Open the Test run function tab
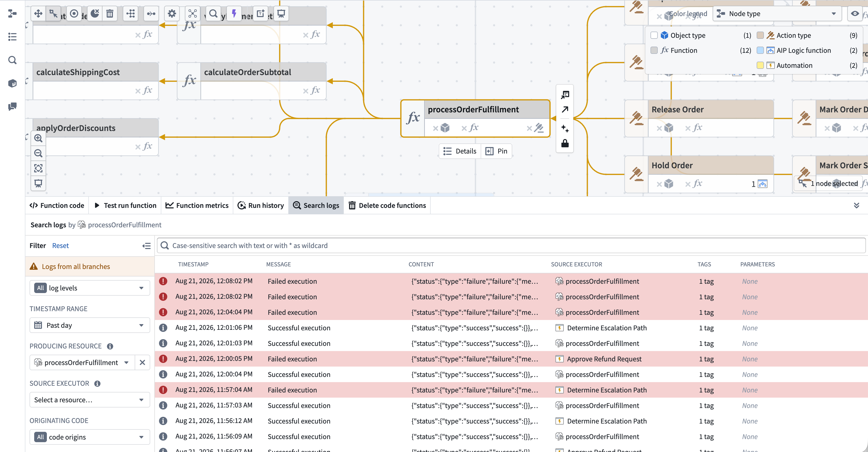This screenshot has width=868, height=452. pyautogui.click(x=125, y=206)
